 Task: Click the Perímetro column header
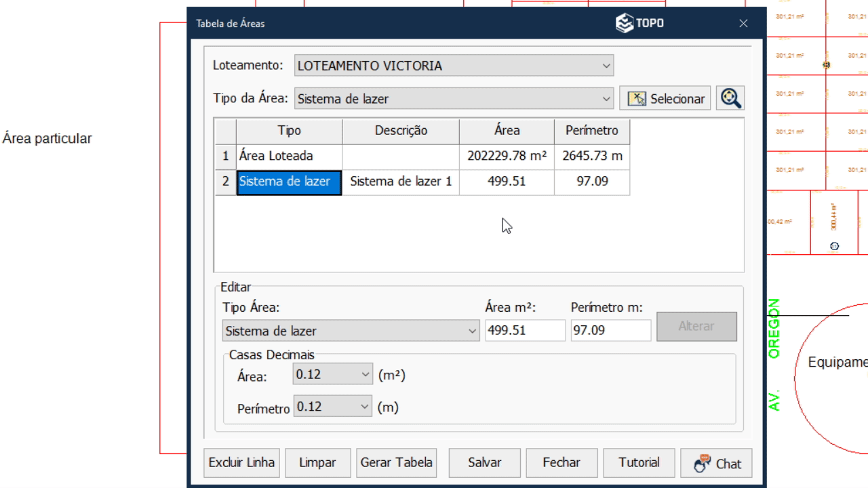(591, 131)
